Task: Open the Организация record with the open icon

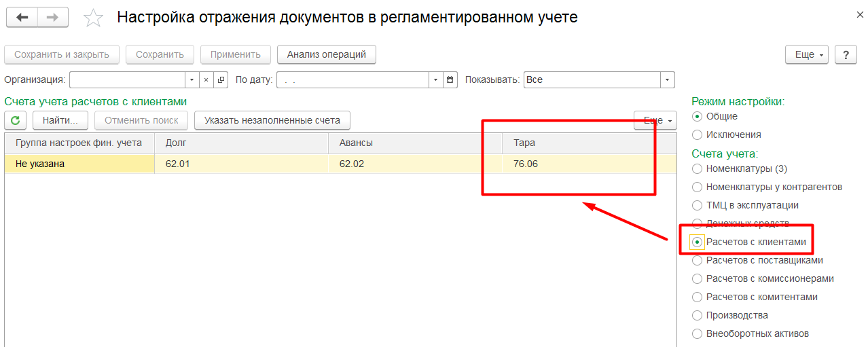Action: point(221,80)
